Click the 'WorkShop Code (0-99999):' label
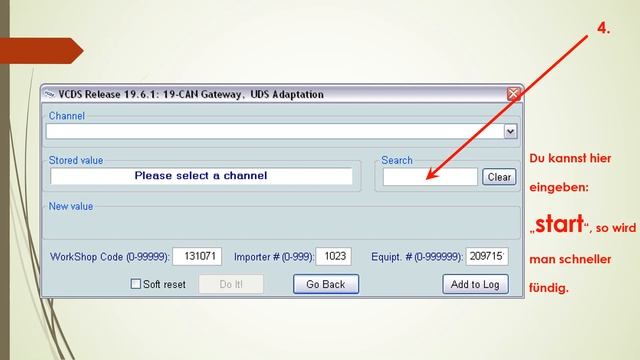 (x=109, y=257)
